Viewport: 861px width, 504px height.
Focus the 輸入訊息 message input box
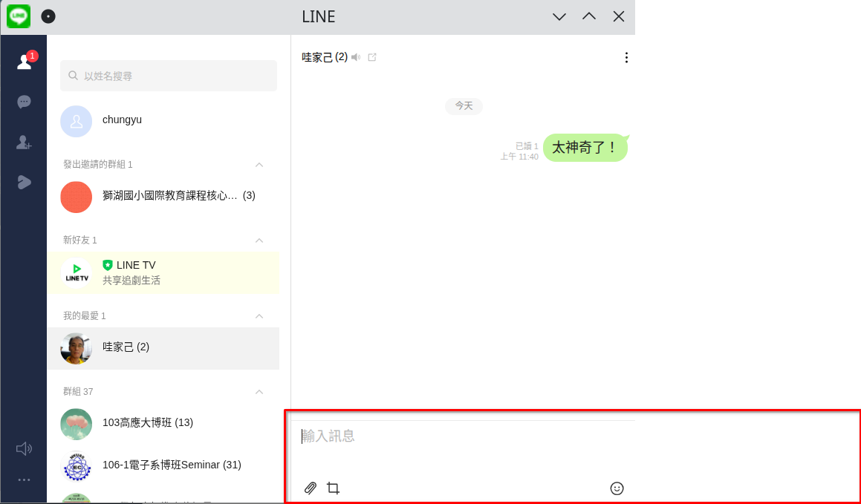tap(463, 444)
